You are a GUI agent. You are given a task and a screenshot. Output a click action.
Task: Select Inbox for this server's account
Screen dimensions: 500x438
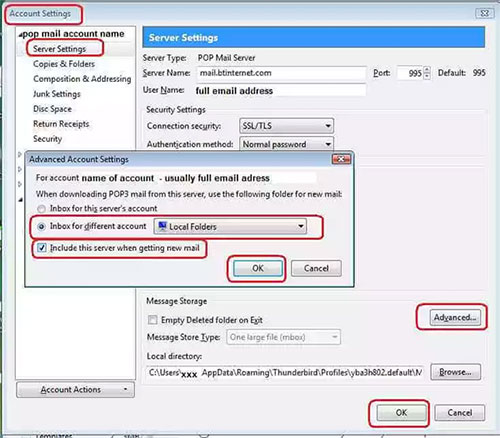point(41,209)
